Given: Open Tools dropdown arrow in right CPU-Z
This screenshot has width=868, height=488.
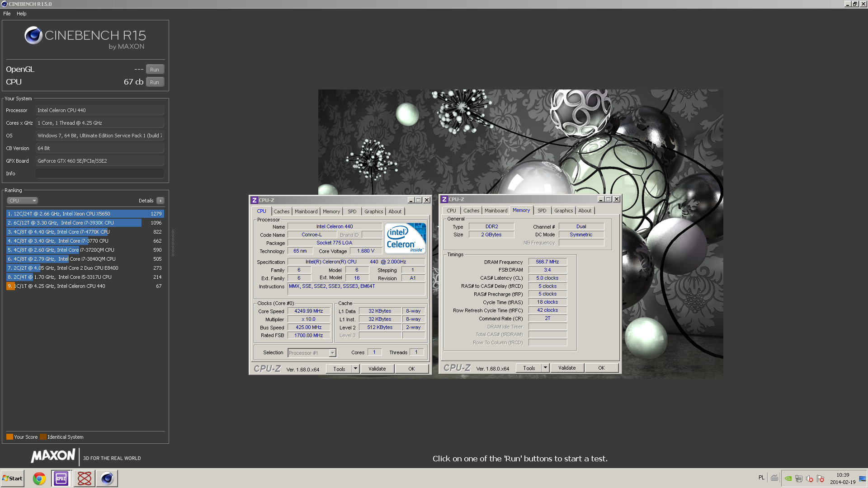Looking at the screenshot, I should point(545,368).
